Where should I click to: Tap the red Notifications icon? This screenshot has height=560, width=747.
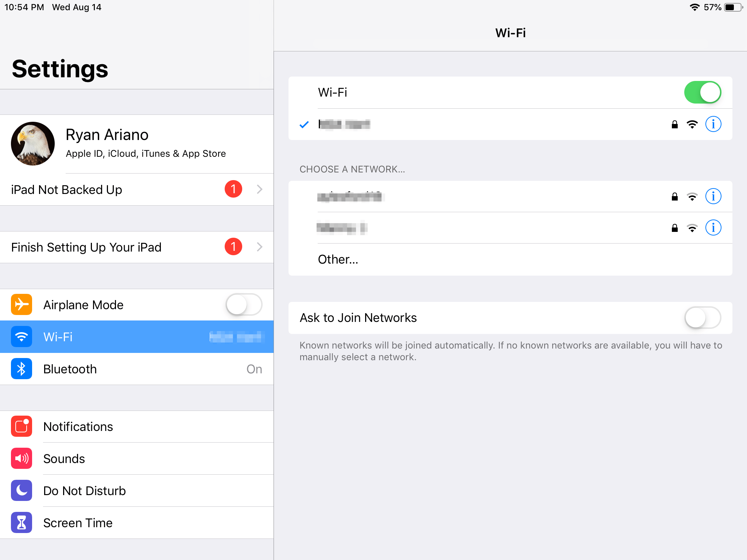click(x=22, y=426)
